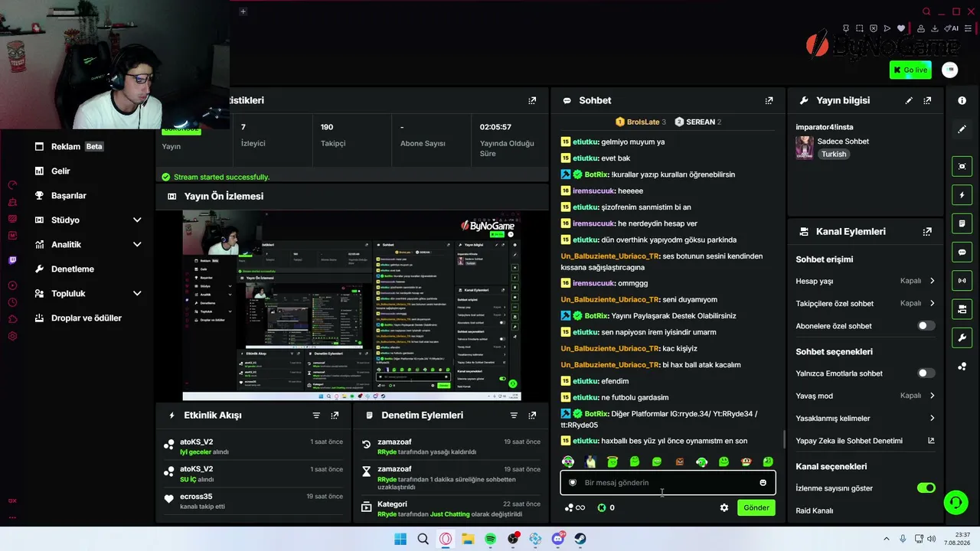Pop out the Etkinlik Akışı panel
Viewport: 980px width, 551px height.
tap(335, 415)
